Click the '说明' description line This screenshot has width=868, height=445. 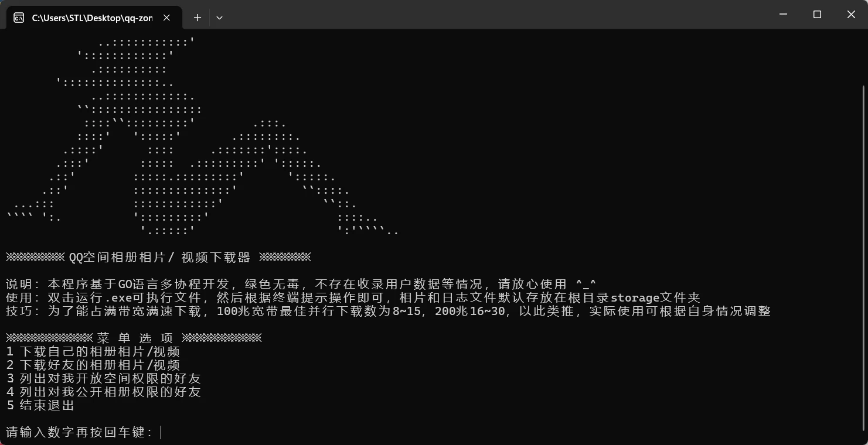[301, 285]
